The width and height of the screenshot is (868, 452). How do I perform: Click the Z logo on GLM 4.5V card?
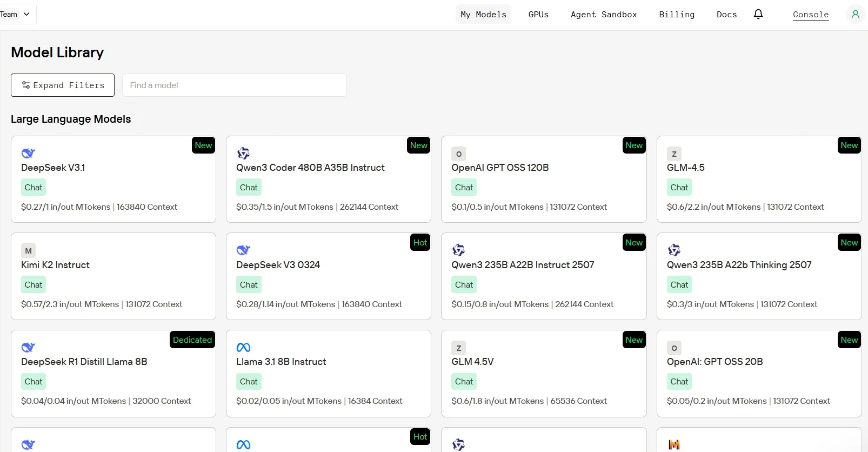pyautogui.click(x=459, y=348)
